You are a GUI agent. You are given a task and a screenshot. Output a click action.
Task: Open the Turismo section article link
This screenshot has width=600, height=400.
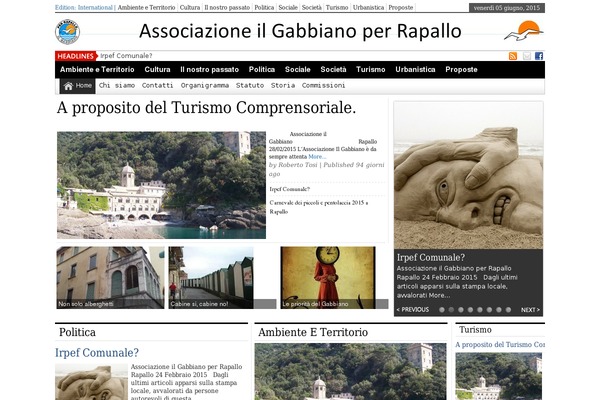coord(500,344)
